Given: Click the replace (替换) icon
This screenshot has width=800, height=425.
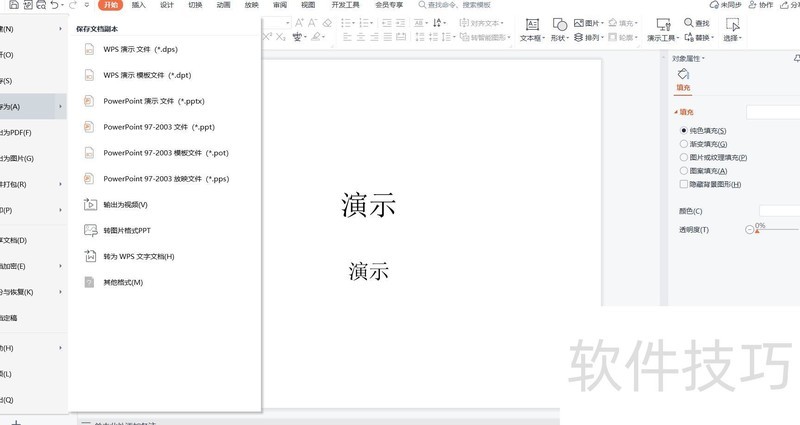Looking at the screenshot, I should (689, 37).
